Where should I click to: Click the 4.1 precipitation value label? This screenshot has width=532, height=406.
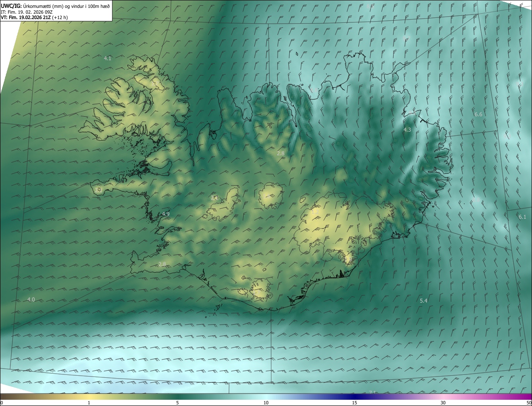108,59
